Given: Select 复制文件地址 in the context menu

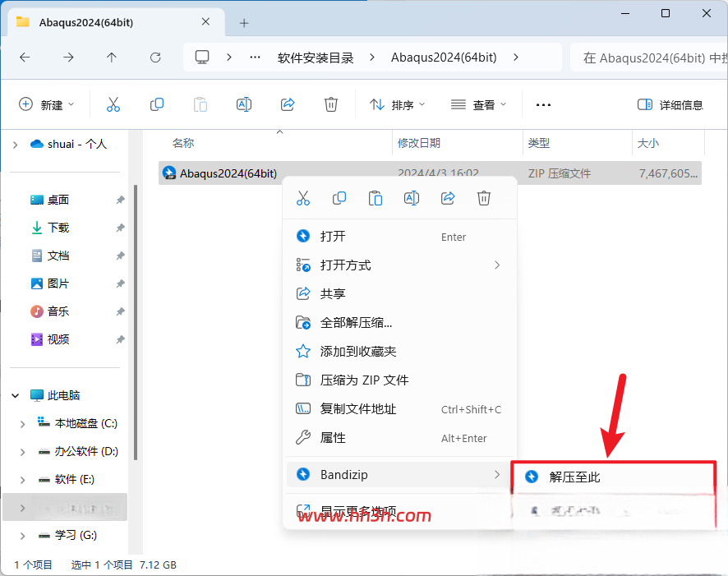Looking at the screenshot, I should (399, 409).
